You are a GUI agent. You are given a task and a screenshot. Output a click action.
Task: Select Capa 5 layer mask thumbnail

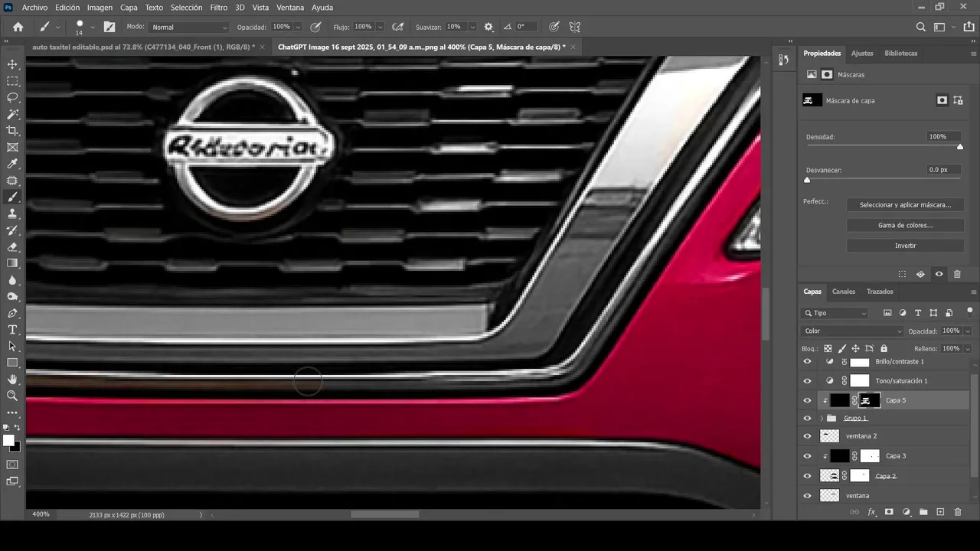point(870,400)
